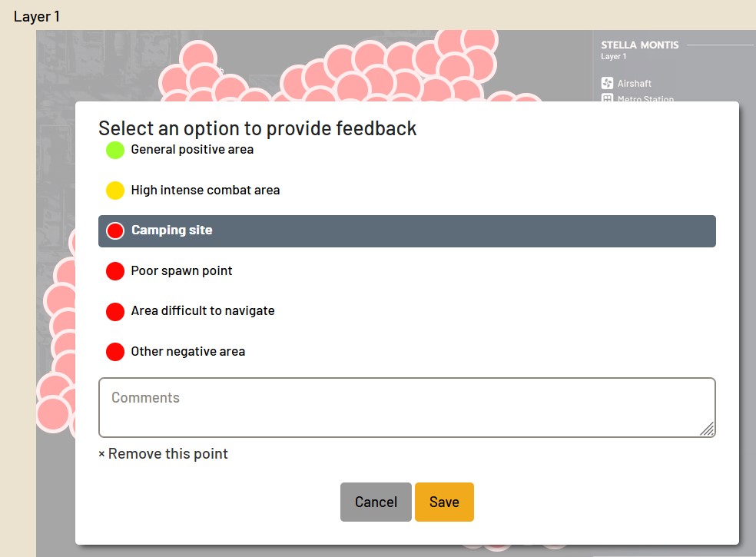Click the red dot beside Camping site
Screen dimensions: 756x557
[x=115, y=230]
